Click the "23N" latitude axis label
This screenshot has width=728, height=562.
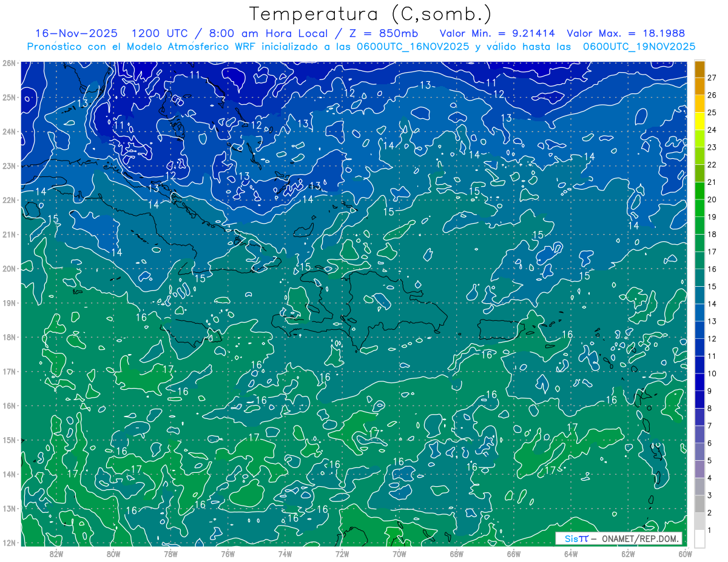coord(9,166)
